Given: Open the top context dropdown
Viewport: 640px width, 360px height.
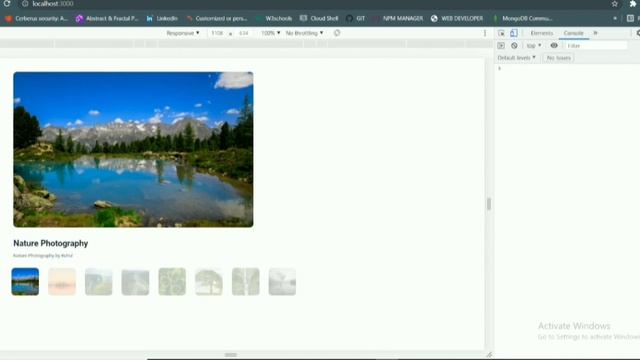Looking at the screenshot, I should 533,46.
